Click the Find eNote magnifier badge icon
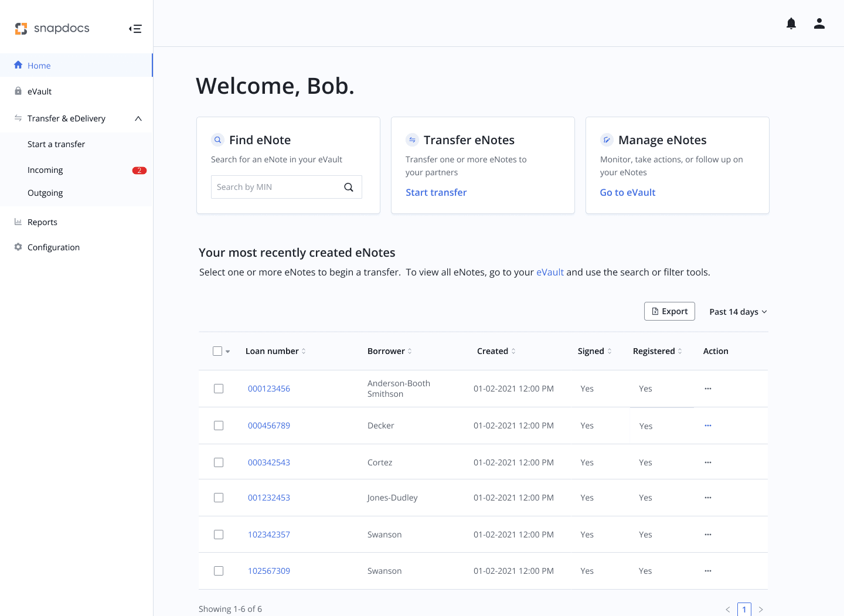 218,139
